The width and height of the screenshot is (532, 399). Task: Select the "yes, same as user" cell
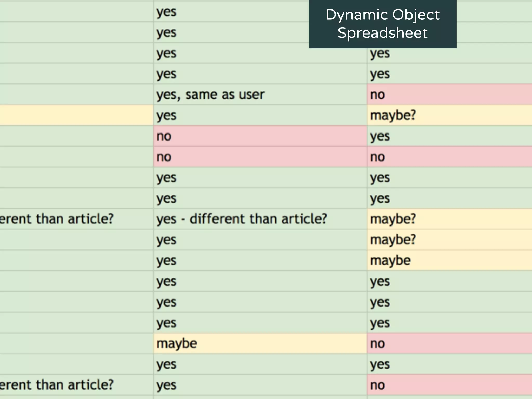(x=260, y=94)
